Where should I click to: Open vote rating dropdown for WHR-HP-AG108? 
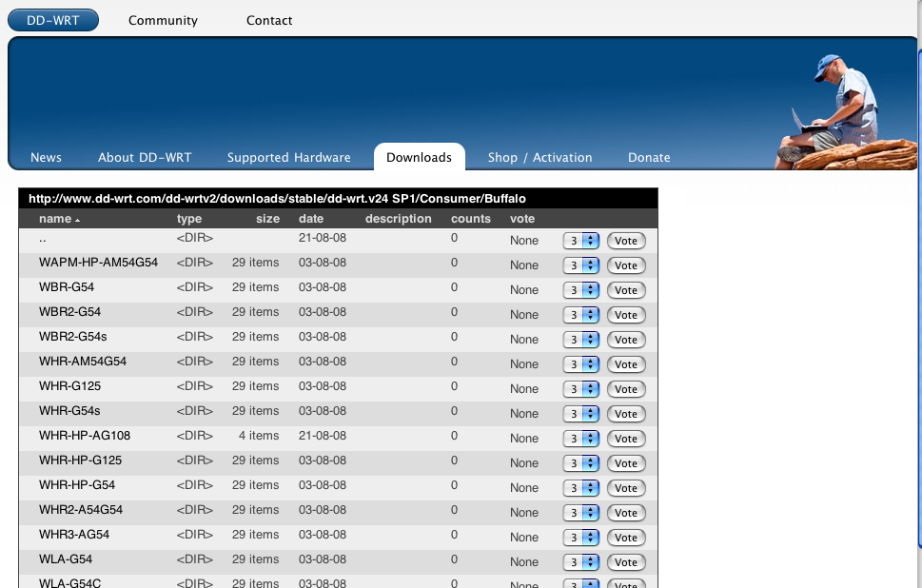pyautogui.click(x=581, y=438)
